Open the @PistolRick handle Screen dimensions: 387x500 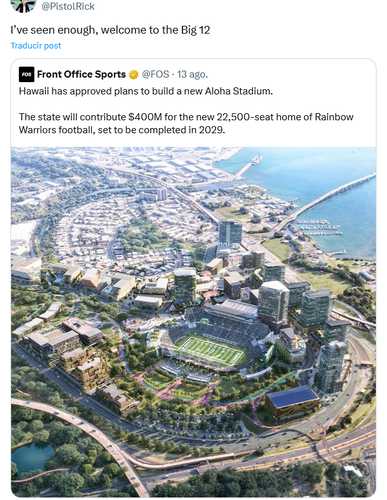pyautogui.click(x=68, y=6)
